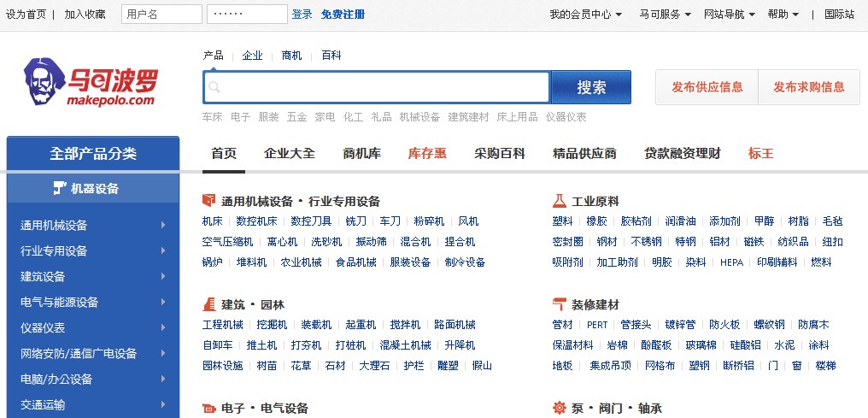Click the 登录 link
The height and width of the screenshot is (418, 868).
302,15
